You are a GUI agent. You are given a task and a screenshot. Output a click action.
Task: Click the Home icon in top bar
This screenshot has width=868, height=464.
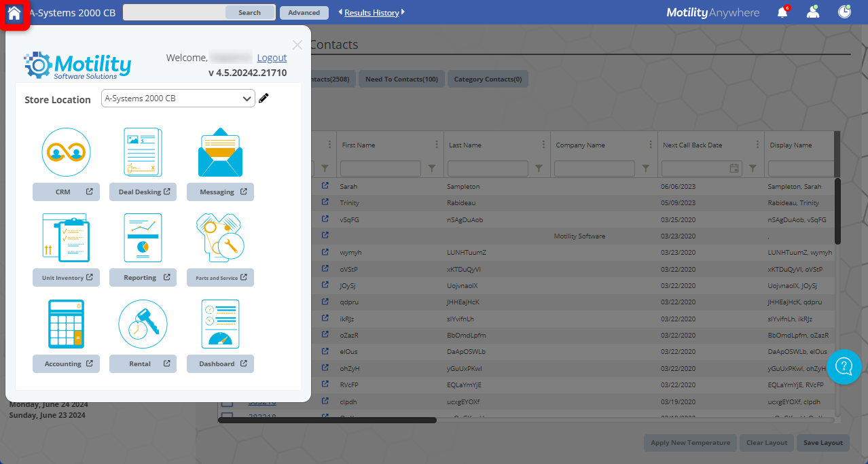click(14, 13)
